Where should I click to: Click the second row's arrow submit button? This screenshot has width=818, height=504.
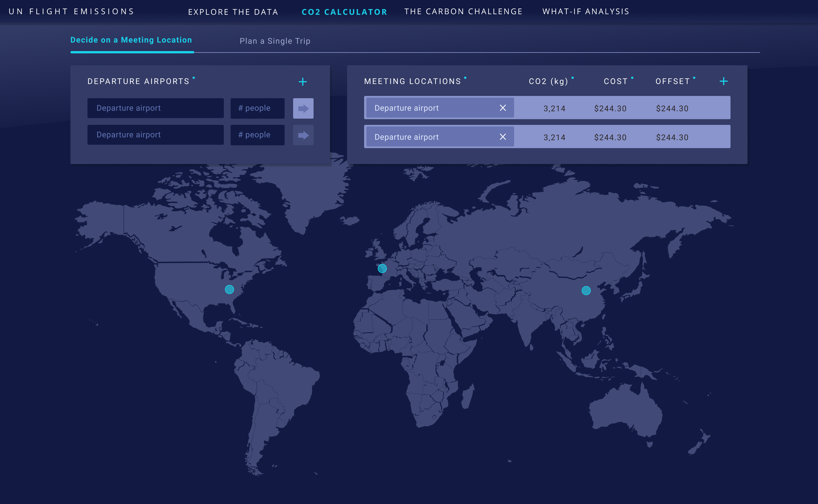303,135
